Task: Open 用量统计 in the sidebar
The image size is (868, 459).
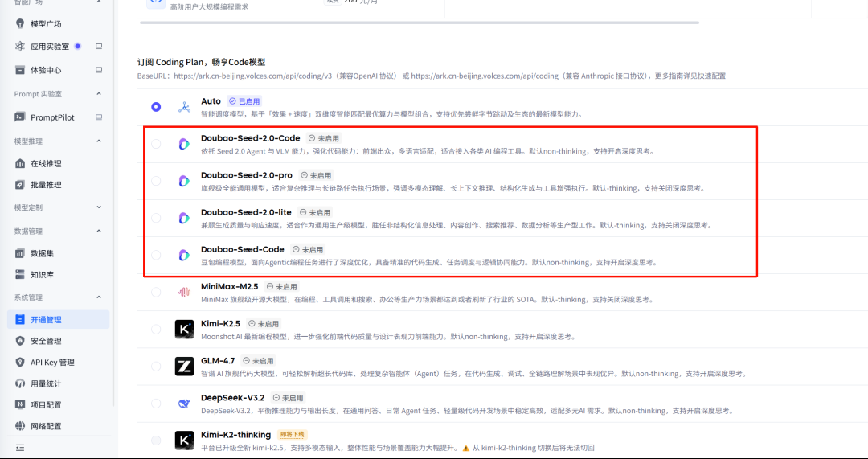Action: [x=45, y=383]
